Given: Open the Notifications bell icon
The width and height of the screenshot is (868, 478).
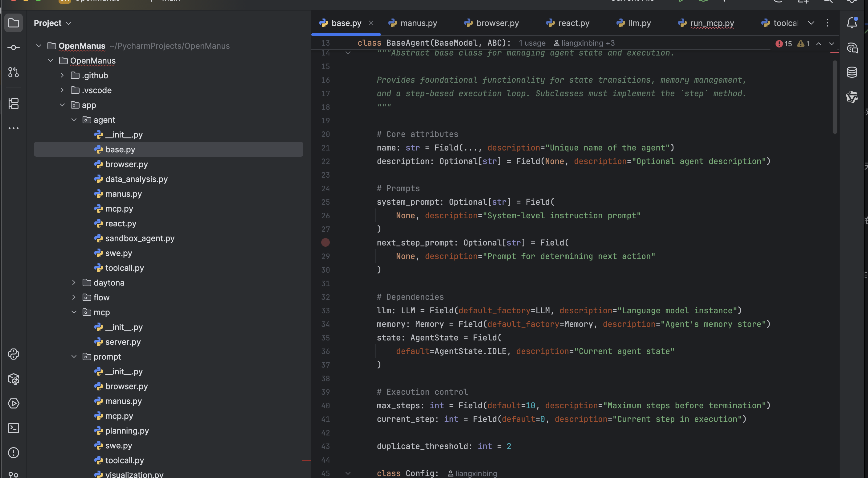Looking at the screenshot, I should pyautogui.click(x=852, y=23).
